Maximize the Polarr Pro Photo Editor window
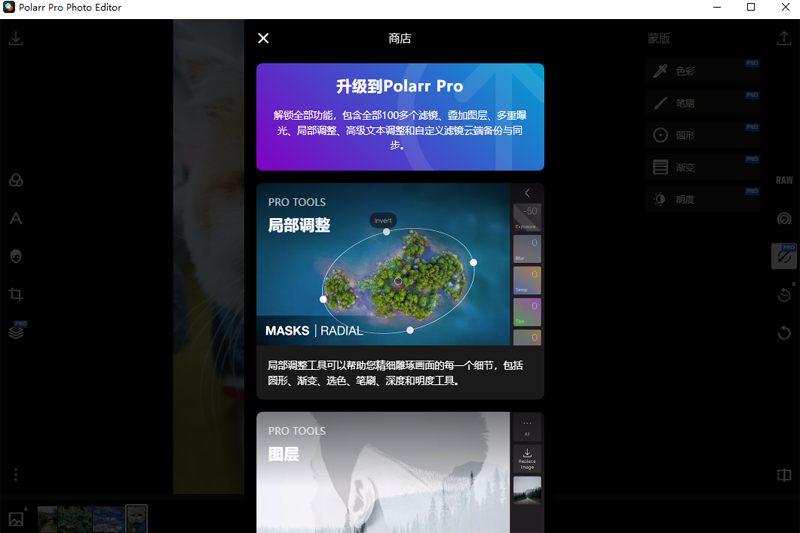 tap(751, 7)
